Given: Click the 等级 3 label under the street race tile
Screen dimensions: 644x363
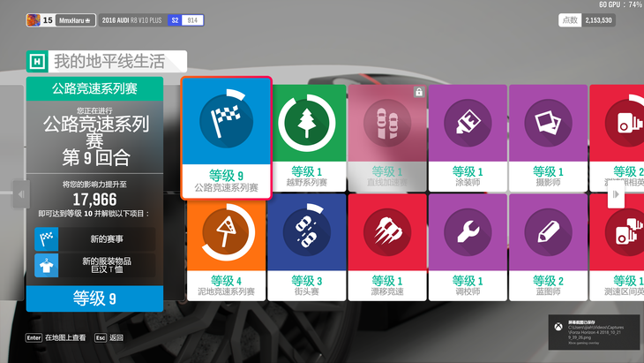Looking at the screenshot, I should (x=307, y=281).
